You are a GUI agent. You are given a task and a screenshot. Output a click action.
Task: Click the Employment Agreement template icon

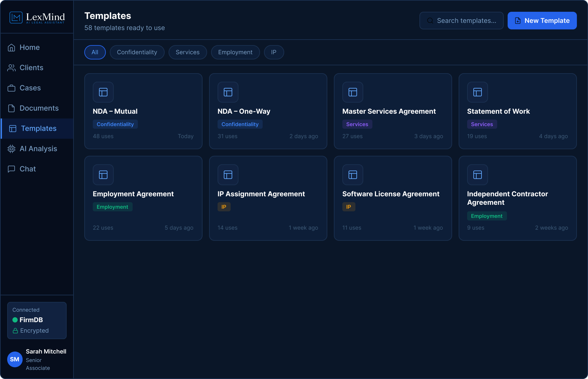coord(103,175)
